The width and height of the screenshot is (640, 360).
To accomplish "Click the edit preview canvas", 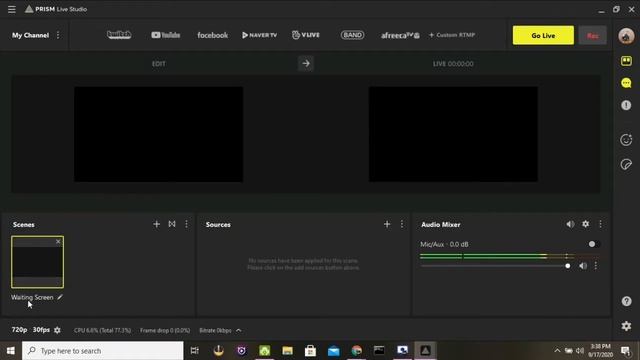I will 158,134.
